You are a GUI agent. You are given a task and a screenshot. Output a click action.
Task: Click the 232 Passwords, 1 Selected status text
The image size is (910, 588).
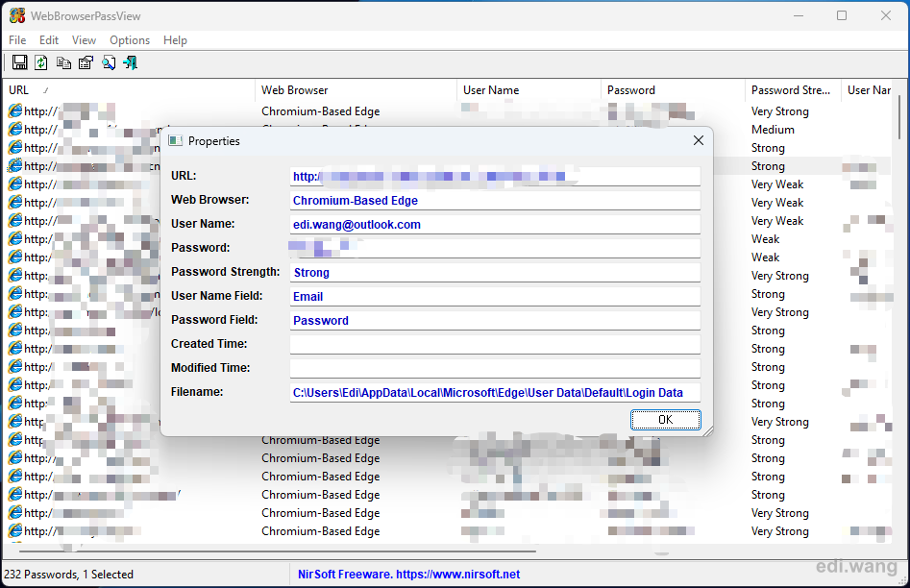point(68,575)
